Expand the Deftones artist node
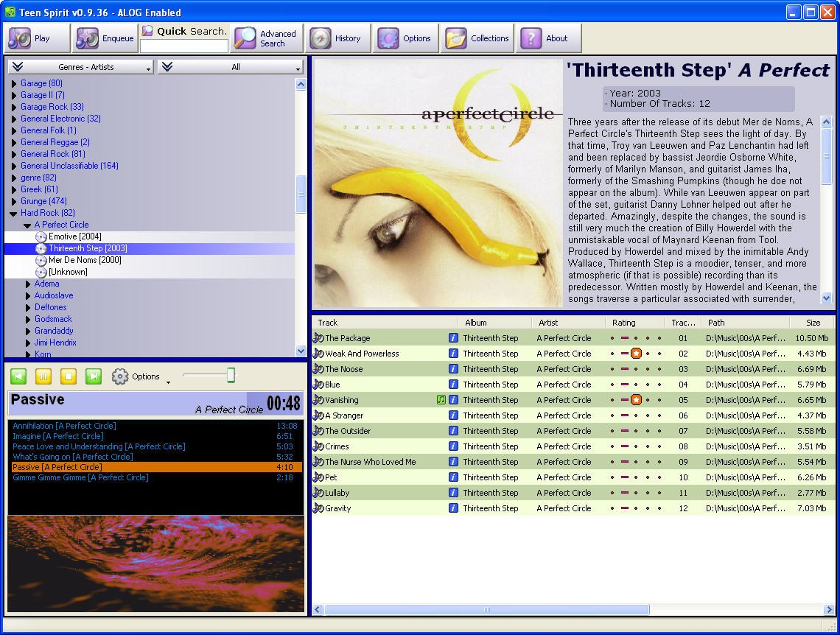Image resolution: width=840 pixels, height=635 pixels. coord(28,307)
